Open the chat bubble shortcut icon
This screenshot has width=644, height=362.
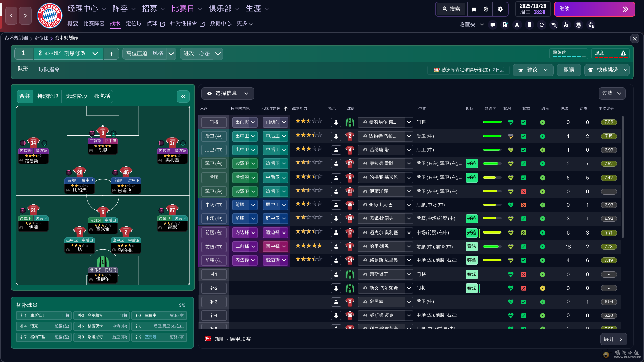493,25
